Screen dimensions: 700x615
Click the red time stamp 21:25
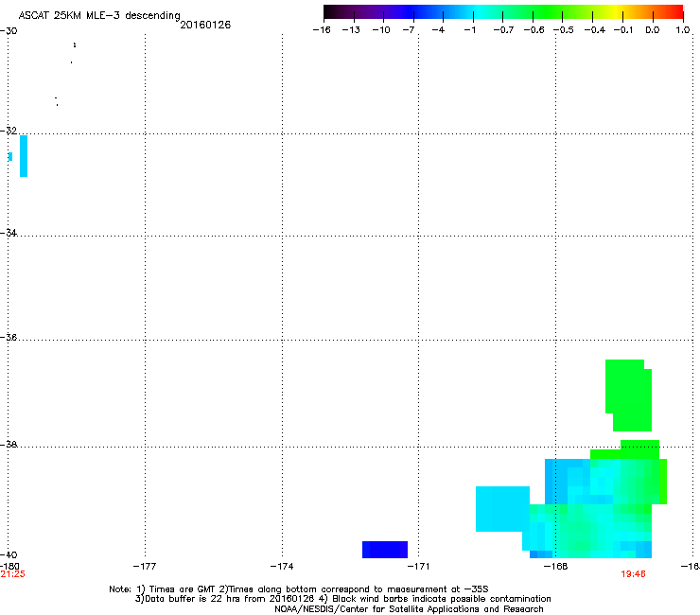point(12,574)
